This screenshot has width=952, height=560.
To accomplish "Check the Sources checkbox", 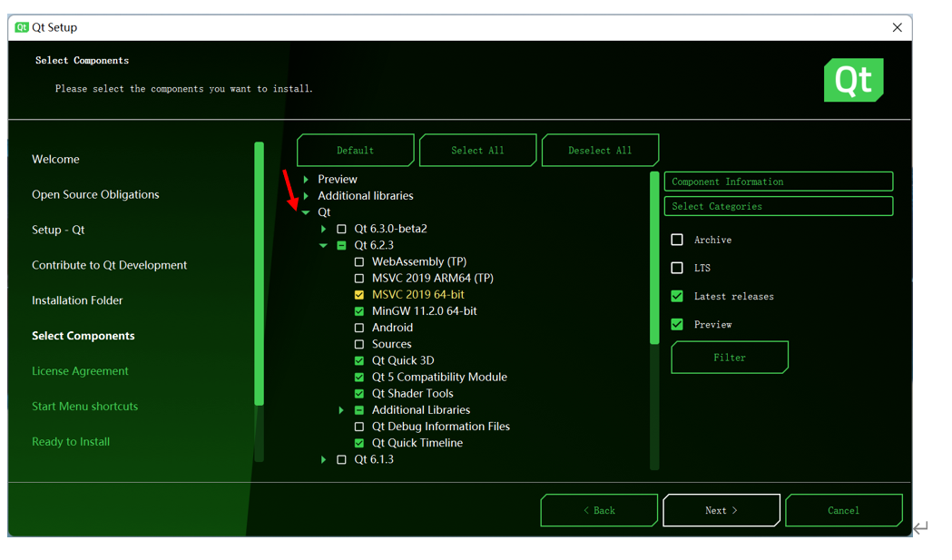I will point(358,344).
